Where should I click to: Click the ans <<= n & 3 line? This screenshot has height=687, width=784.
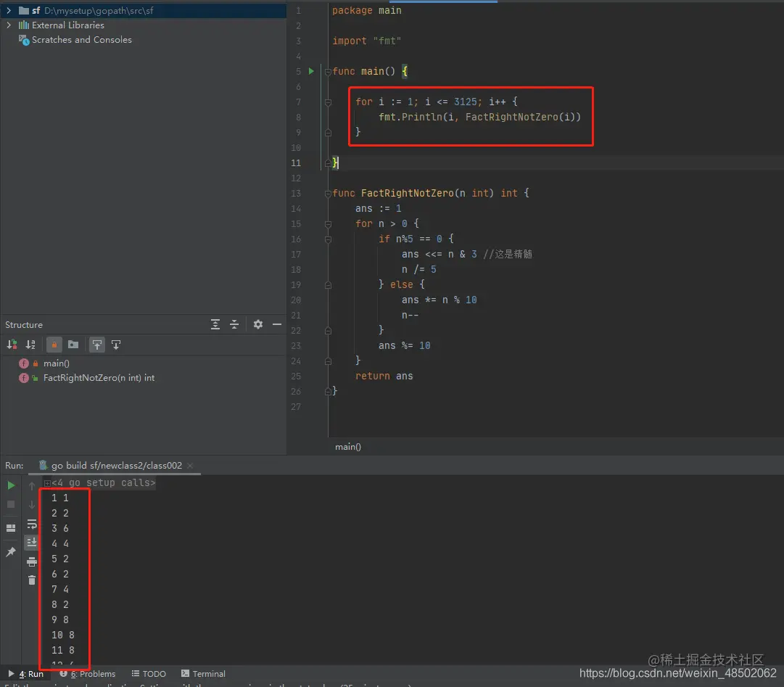(439, 254)
